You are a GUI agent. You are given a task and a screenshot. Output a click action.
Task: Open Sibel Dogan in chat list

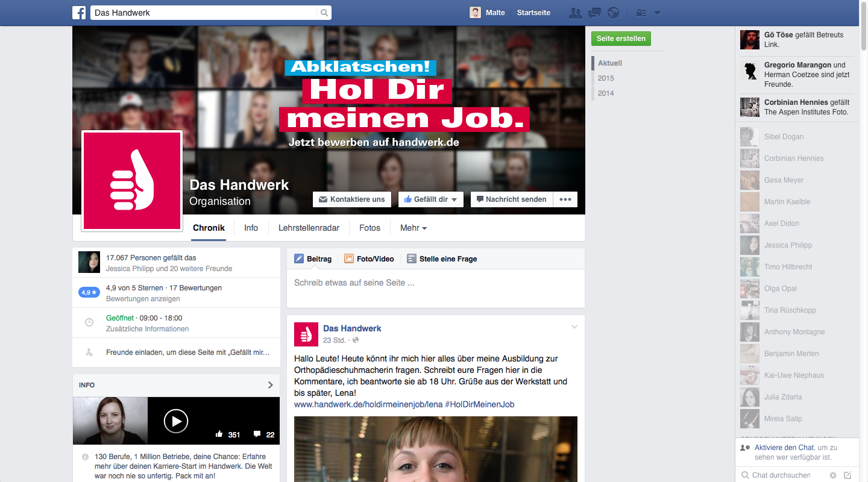tap(797, 137)
